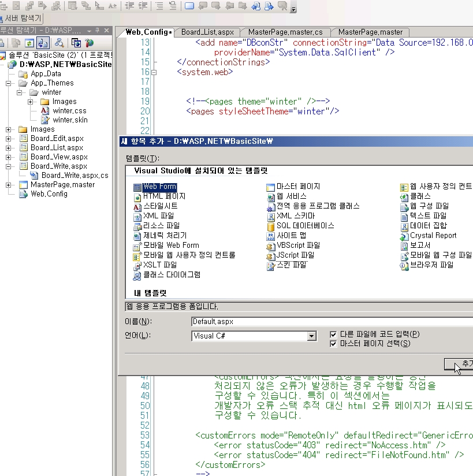Viewport: 473px width, 476px height.
Task: Select App_Data folder in Solution Explorer
Action: click(46, 74)
